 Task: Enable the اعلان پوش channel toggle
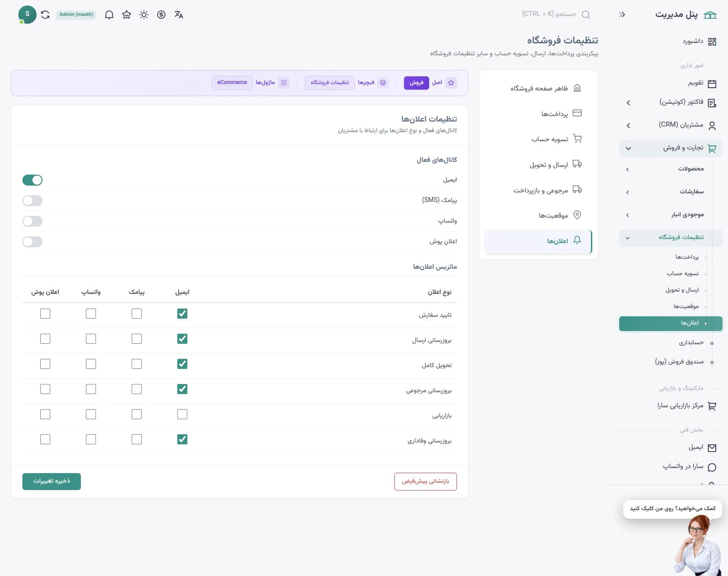(32, 242)
